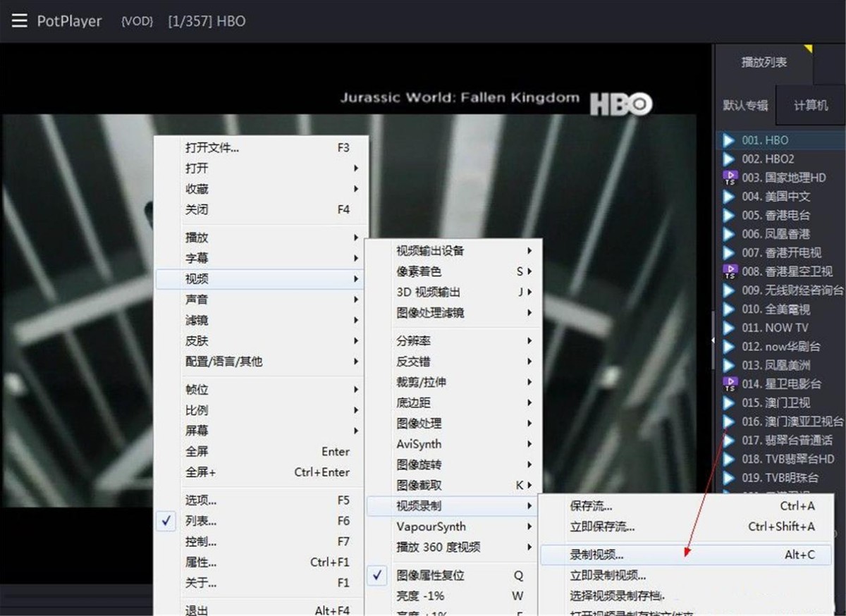Open the 分辨率 submenu entry

point(454,340)
